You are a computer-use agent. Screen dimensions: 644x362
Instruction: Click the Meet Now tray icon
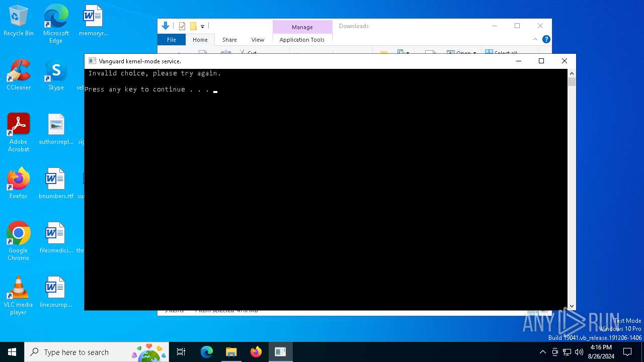555,352
